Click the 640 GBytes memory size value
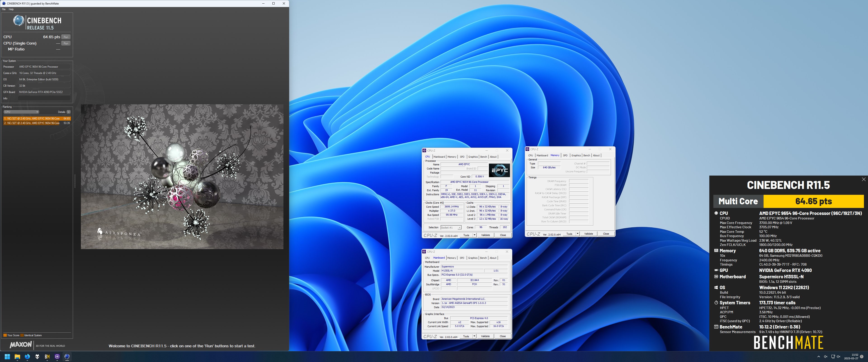The height and width of the screenshot is (362, 868). 549,167
